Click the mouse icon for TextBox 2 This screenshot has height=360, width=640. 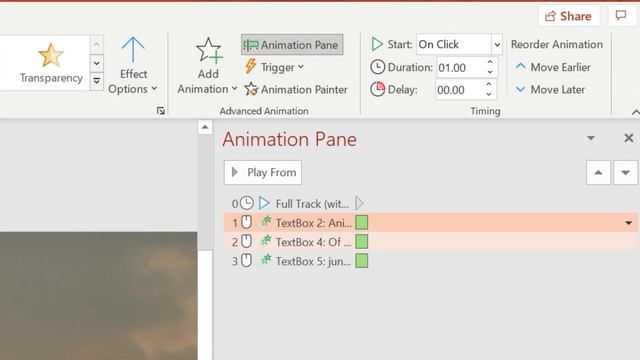(x=246, y=222)
